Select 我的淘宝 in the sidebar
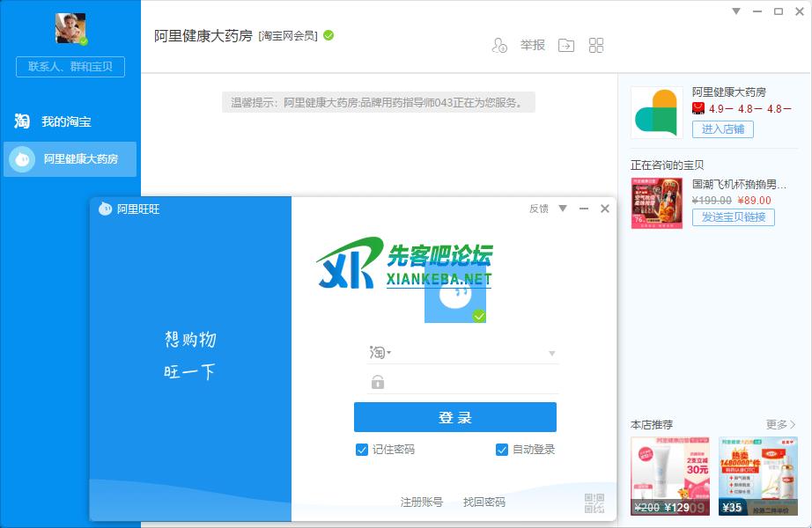The image size is (812, 528). click(x=66, y=121)
